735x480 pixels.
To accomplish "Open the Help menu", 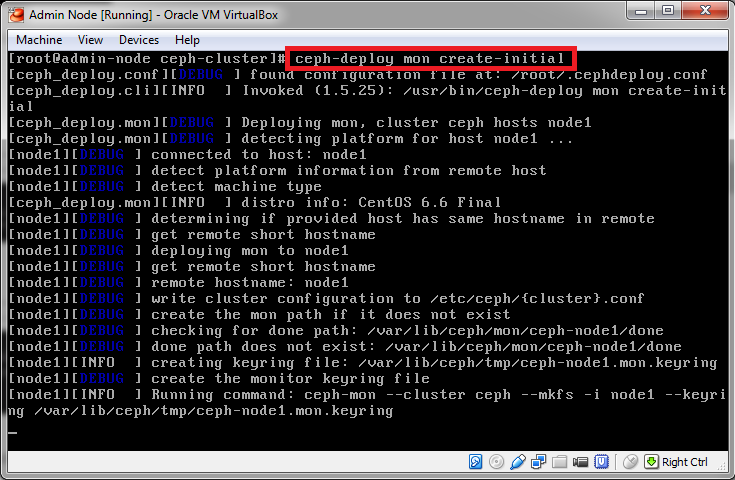I will (187, 40).
